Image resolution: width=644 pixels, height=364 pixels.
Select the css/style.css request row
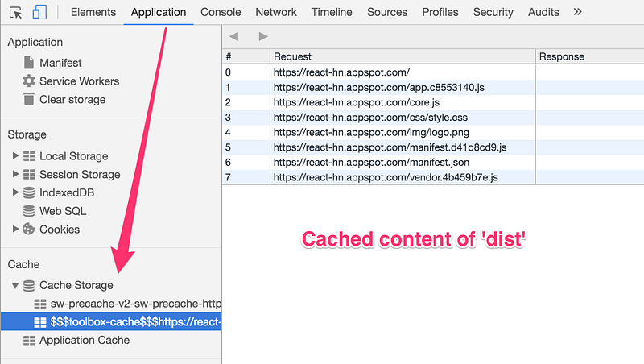point(433,118)
